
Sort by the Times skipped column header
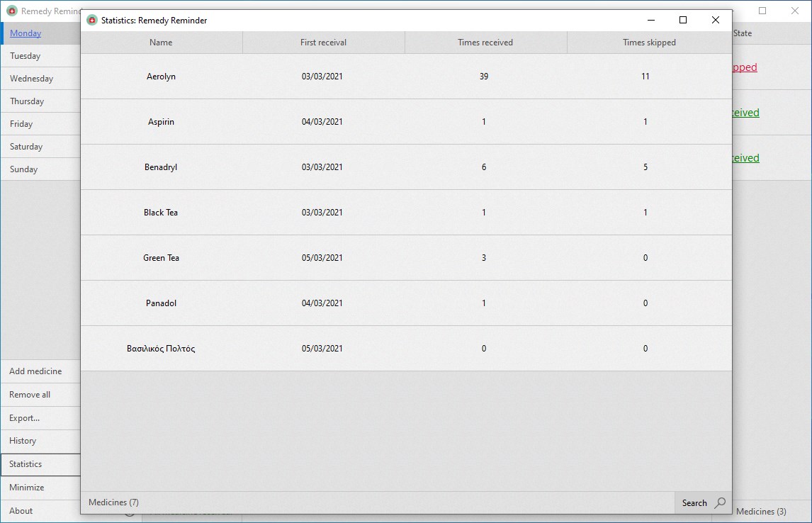tap(647, 43)
